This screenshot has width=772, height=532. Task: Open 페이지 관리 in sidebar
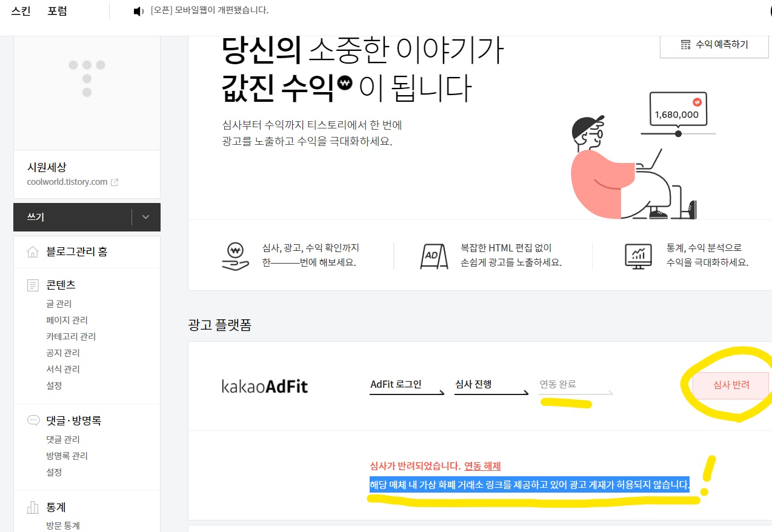tap(67, 320)
